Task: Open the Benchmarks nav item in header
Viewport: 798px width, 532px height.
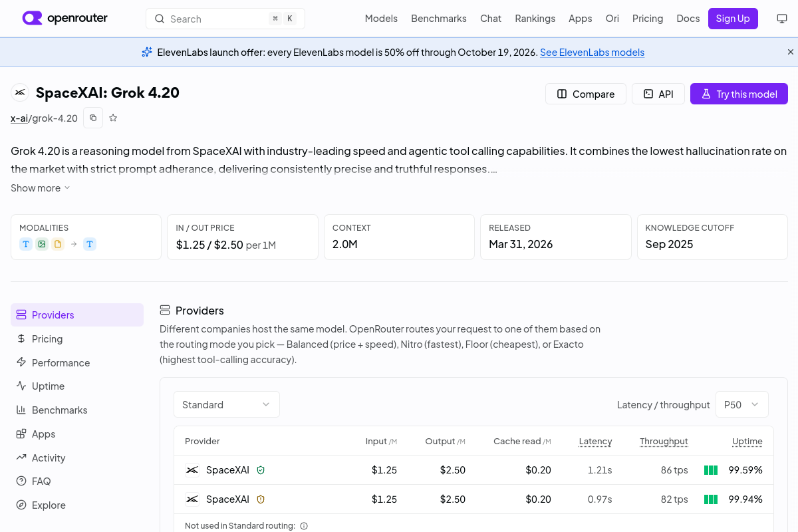Action: [x=439, y=19]
